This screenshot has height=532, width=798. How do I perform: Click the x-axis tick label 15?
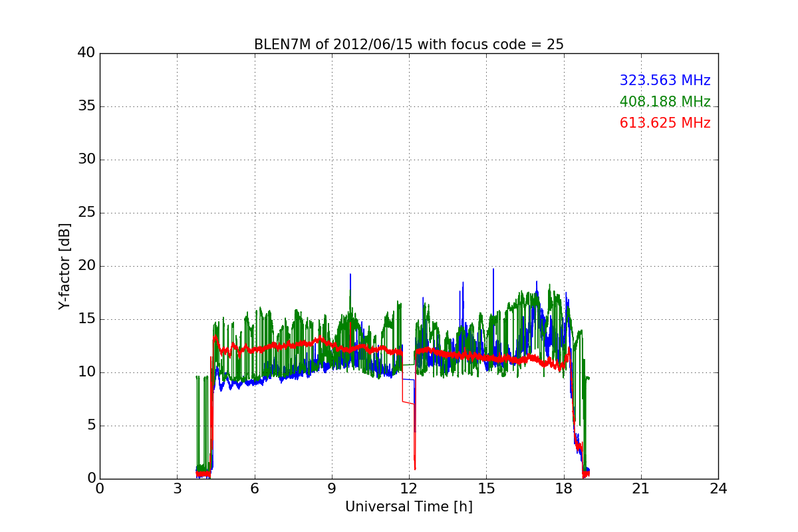click(x=486, y=489)
